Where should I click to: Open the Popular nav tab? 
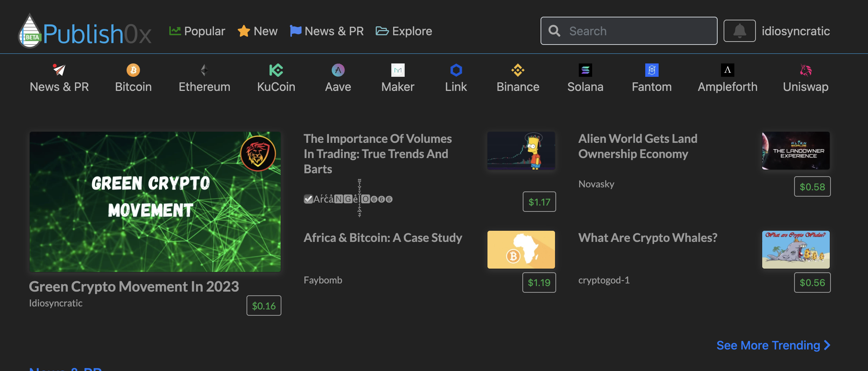pos(197,31)
